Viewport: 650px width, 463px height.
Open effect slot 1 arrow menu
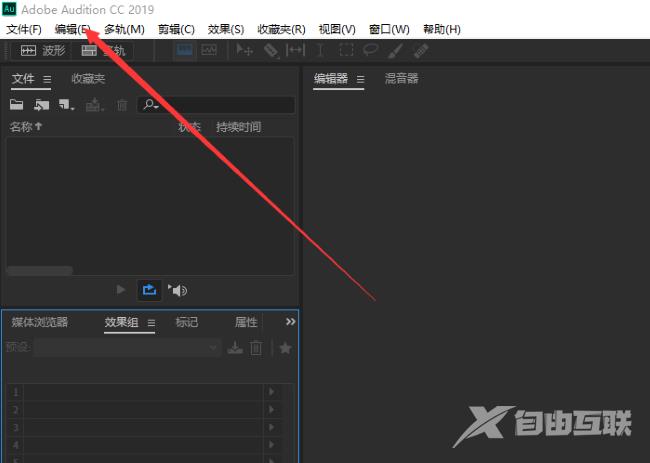(x=272, y=392)
